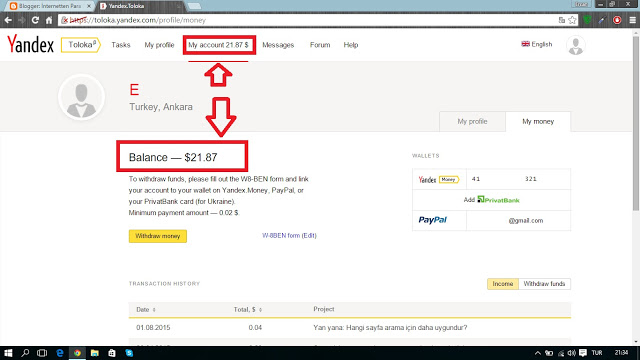Screen dimensions: 640x360
Task: Open the action center notification icon
Action: coord(583,353)
